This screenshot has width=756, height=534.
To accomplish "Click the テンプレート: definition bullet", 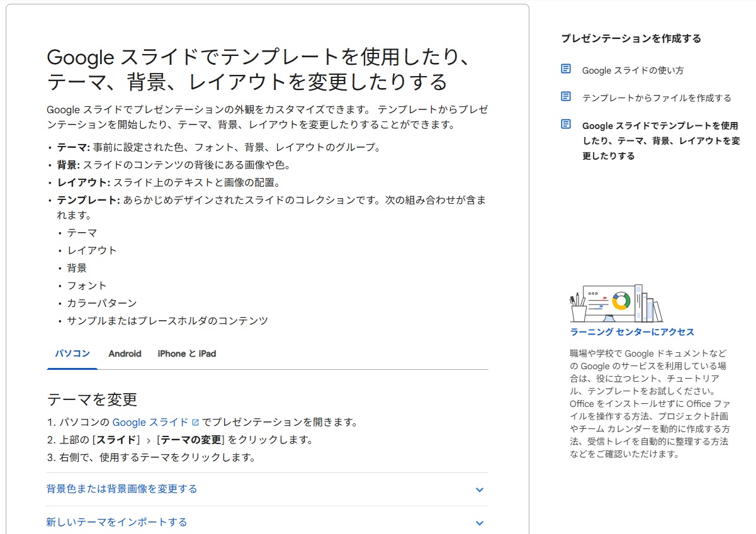I will coord(271,208).
